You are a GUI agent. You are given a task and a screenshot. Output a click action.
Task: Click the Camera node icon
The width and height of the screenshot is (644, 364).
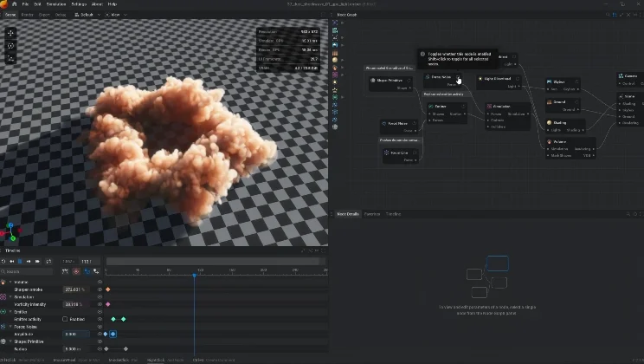point(621,76)
